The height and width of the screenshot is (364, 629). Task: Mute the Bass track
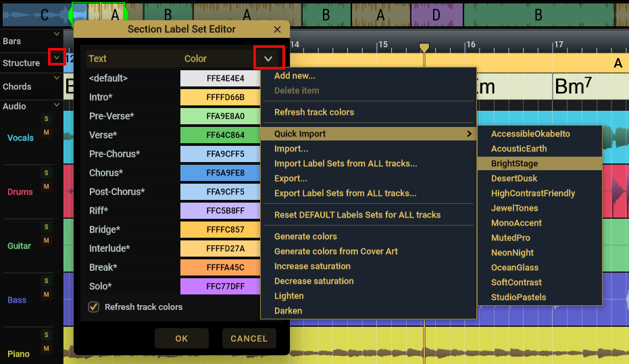pyautogui.click(x=46, y=294)
